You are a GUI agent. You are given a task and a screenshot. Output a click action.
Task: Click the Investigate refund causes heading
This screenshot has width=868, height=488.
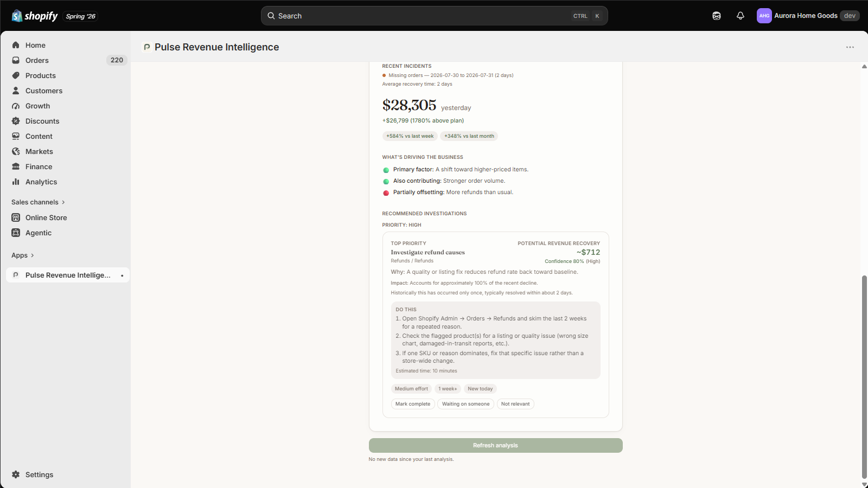[x=427, y=252]
